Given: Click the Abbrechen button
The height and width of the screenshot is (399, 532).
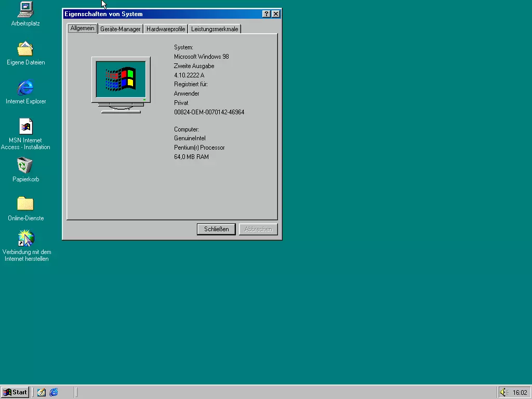Looking at the screenshot, I should pyautogui.click(x=258, y=229).
